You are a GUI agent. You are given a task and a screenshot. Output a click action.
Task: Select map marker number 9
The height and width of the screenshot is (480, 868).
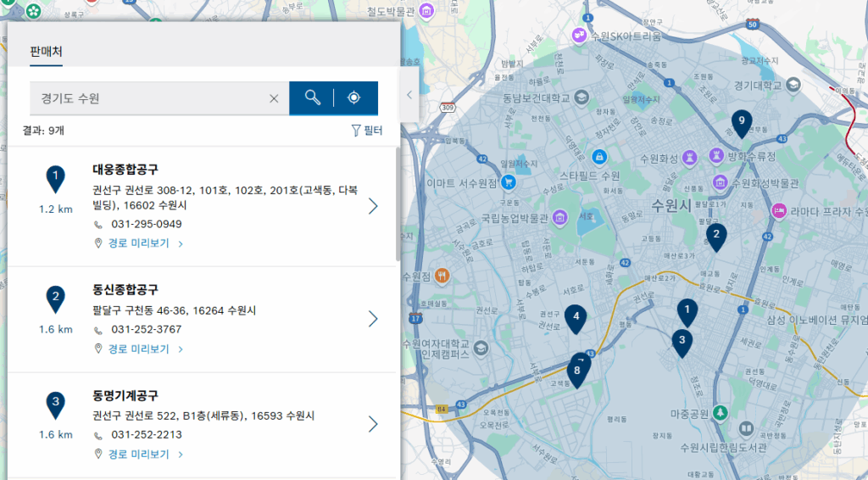pyautogui.click(x=742, y=124)
